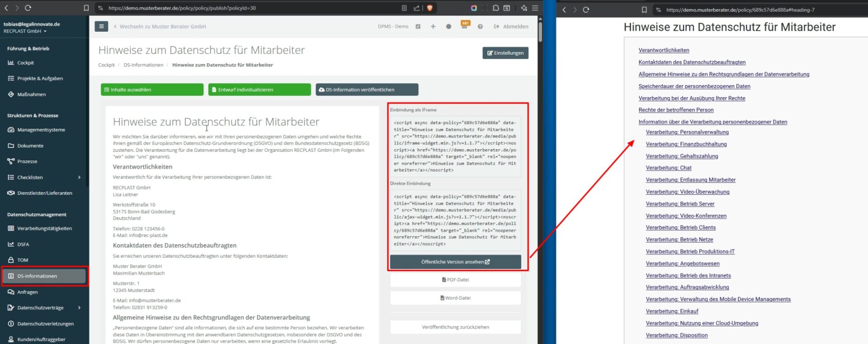Click the notifications inbox icon with badge 681
The width and height of the screenshot is (868, 344).
click(x=464, y=26)
